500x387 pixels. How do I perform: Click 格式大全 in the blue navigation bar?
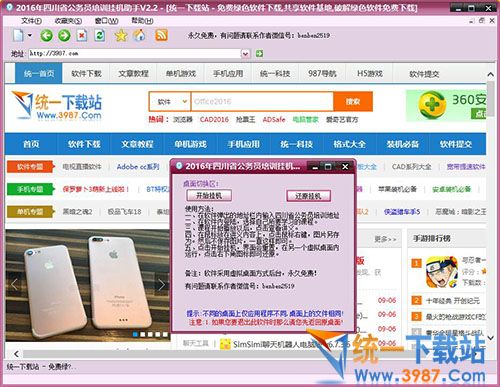[349, 144]
